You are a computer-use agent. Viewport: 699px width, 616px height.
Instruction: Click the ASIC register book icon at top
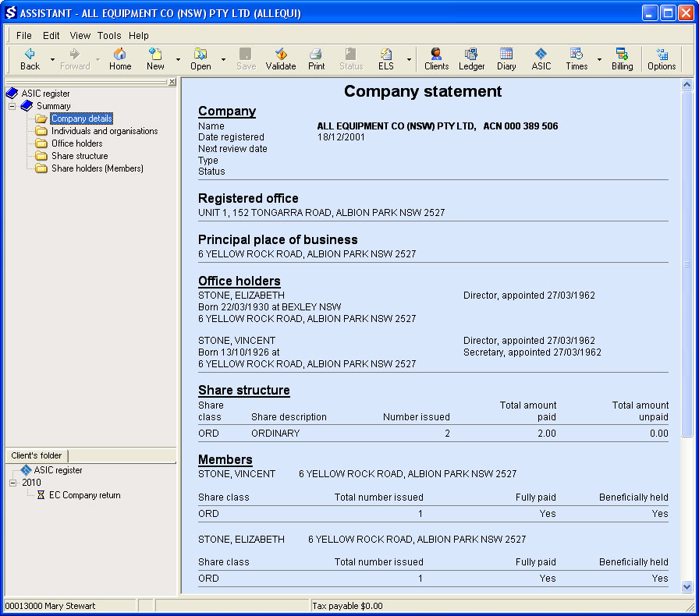point(12,93)
